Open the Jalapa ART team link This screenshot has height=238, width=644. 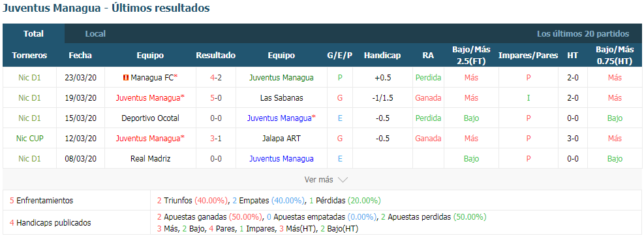(x=281, y=139)
